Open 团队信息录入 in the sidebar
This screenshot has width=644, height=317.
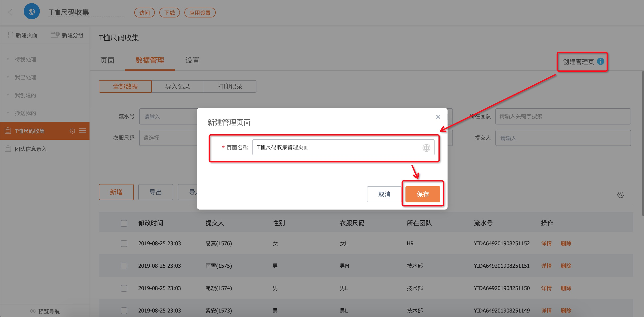pyautogui.click(x=31, y=149)
